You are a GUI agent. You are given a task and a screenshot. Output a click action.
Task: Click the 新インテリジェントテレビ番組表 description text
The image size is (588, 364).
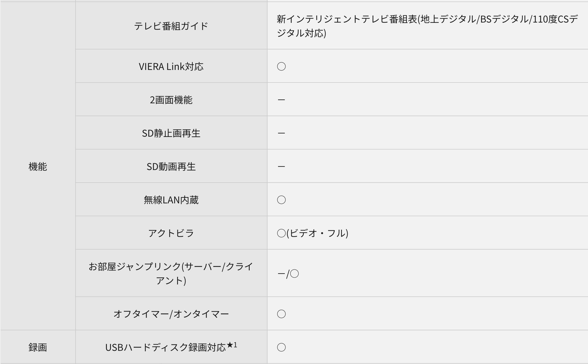(x=427, y=26)
